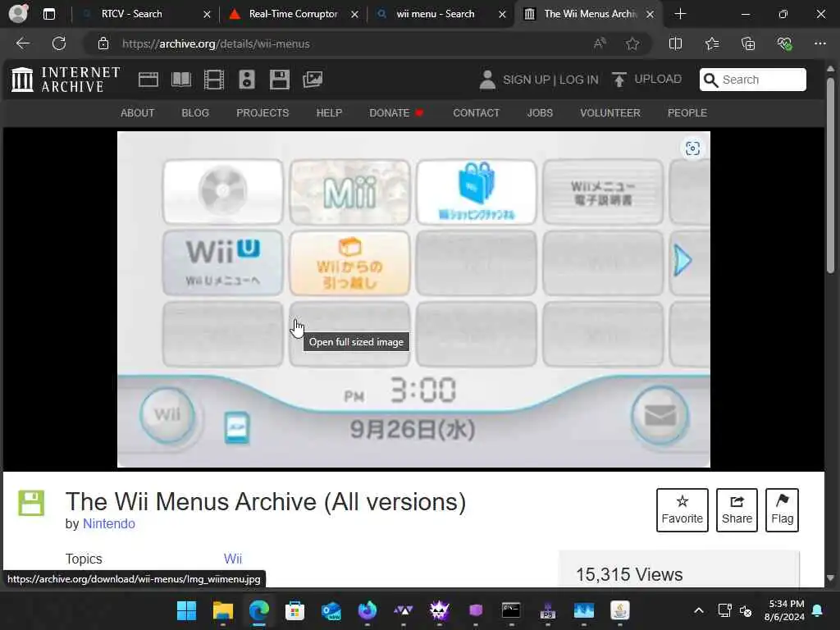Click the browser address bar URL

pos(216,44)
